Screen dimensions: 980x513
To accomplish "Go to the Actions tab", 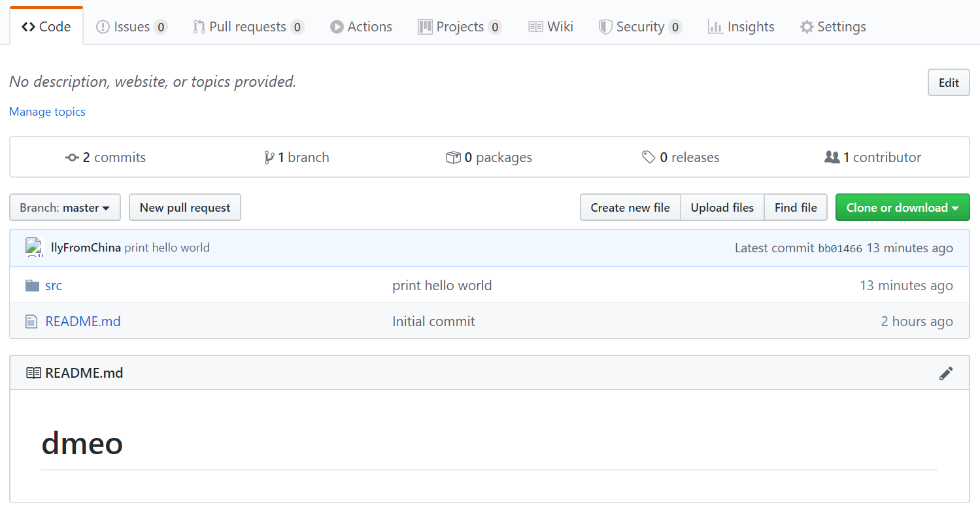I will pos(361,27).
